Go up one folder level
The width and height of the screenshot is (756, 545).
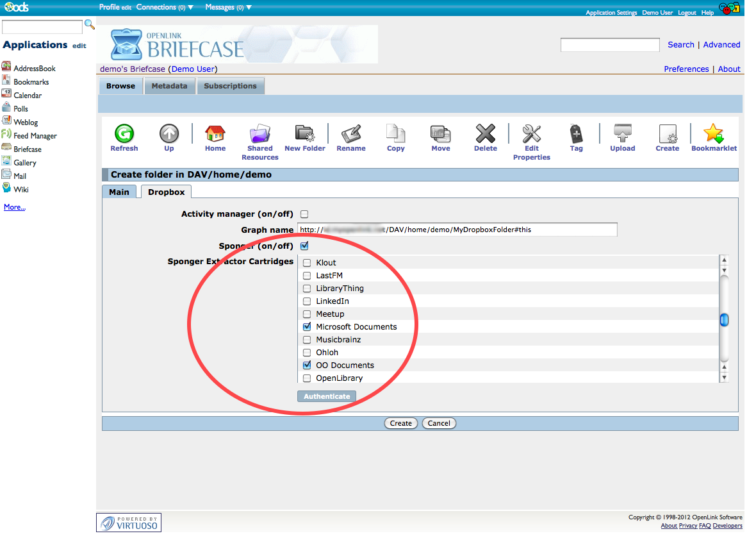(x=169, y=134)
